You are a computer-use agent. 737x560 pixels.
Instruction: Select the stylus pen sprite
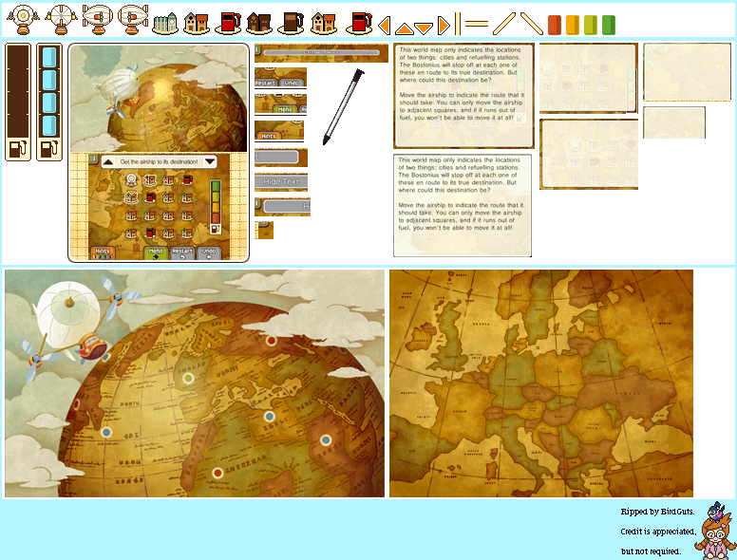coord(344,107)
